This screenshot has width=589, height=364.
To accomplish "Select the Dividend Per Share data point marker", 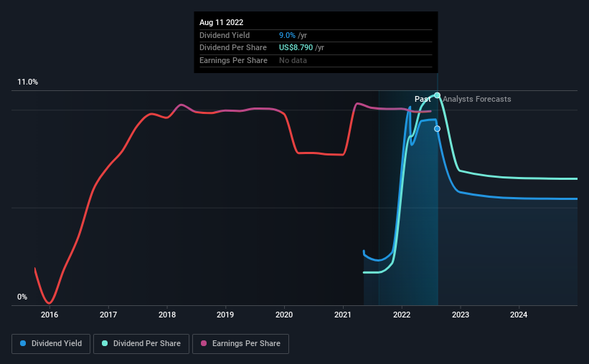I will tap(437, 95).
